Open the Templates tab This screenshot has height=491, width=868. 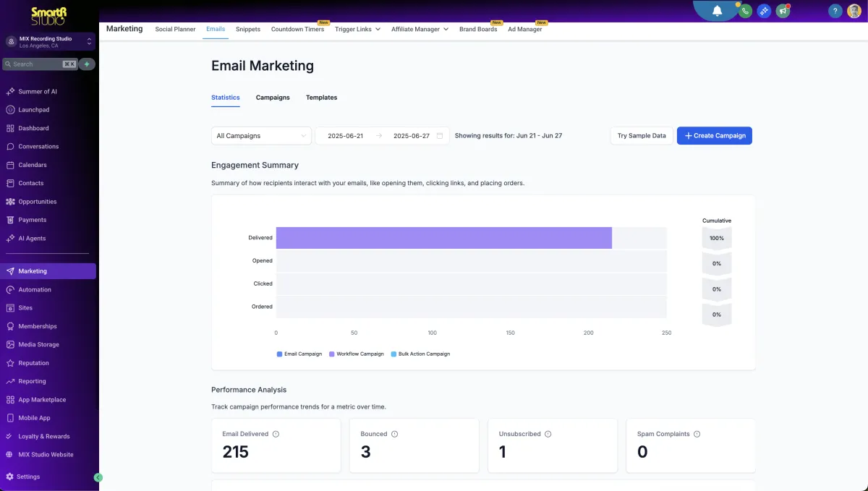321,98
